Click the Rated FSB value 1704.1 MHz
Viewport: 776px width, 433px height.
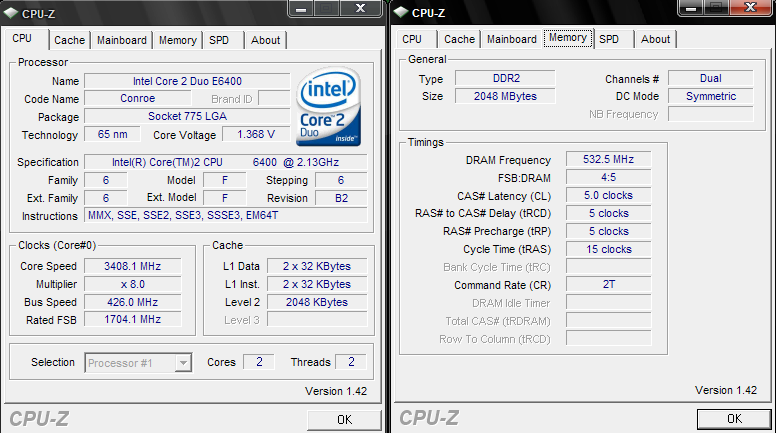(133, 320)
